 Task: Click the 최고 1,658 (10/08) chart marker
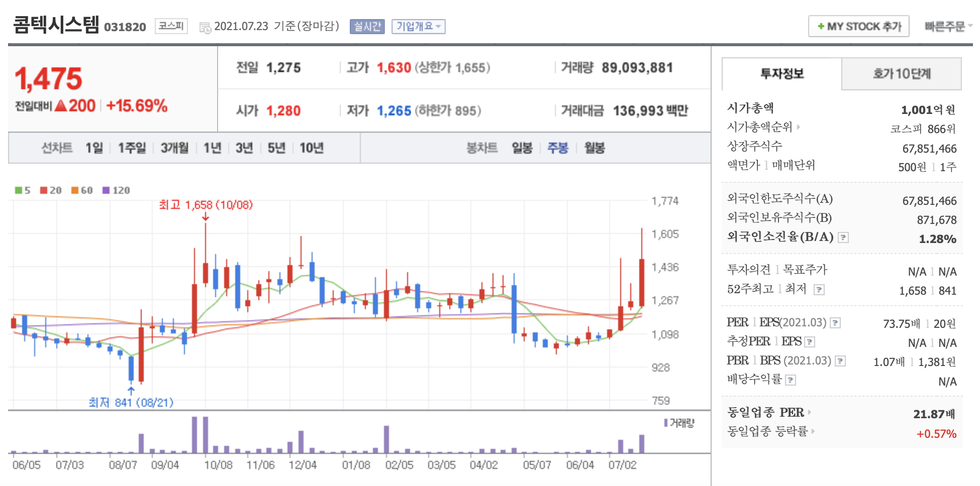coord(206,205)
